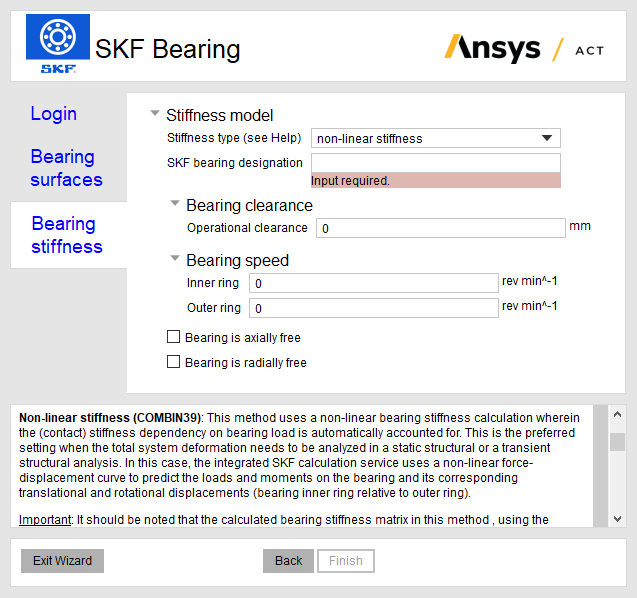Click 'rev min^-1' unit beside Outer ring
This screenshot has width=637, height=598.
click(x=529, y=306)
